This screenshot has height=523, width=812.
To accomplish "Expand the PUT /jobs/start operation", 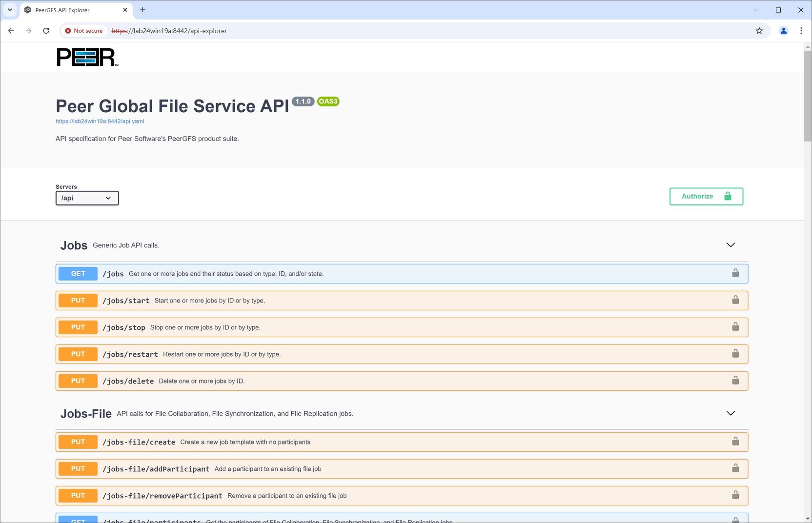I will point(402,301).
